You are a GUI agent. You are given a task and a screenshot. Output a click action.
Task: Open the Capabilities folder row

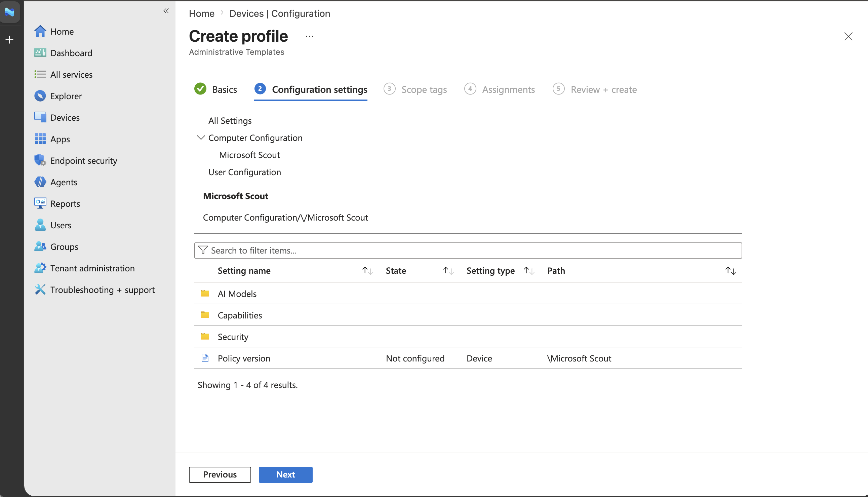pos(468,315)
